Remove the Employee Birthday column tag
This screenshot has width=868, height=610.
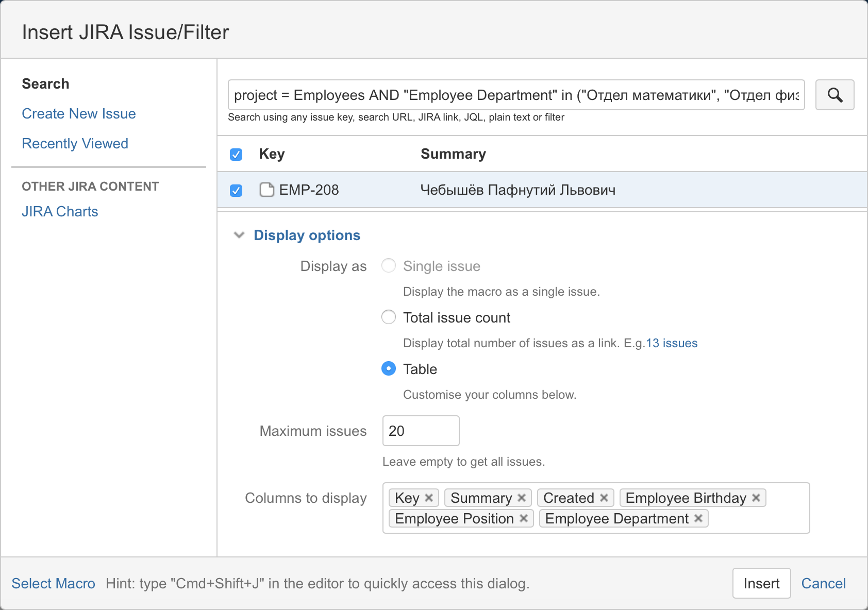[x=757, y=498]
